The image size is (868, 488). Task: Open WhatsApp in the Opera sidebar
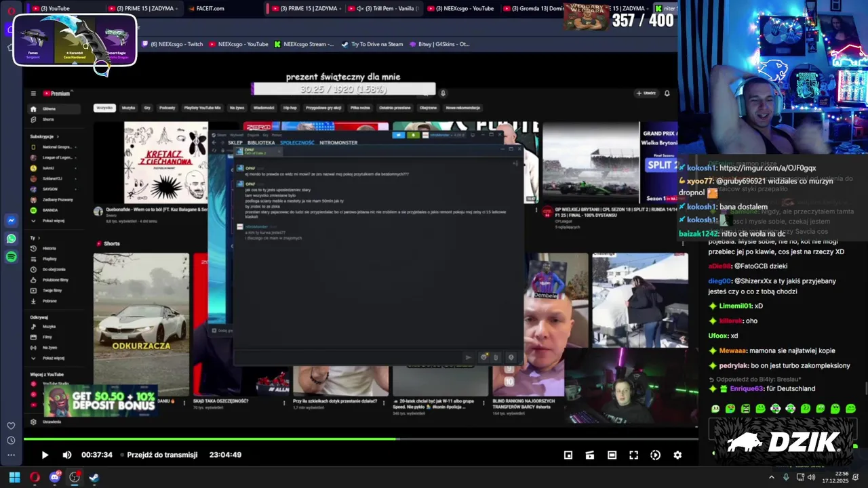coord(12,239)
